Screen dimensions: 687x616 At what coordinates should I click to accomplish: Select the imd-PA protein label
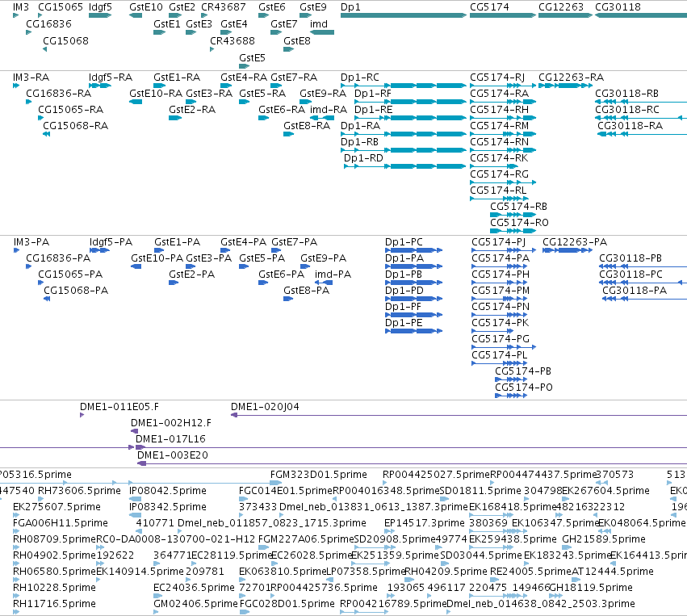(333, 274)
